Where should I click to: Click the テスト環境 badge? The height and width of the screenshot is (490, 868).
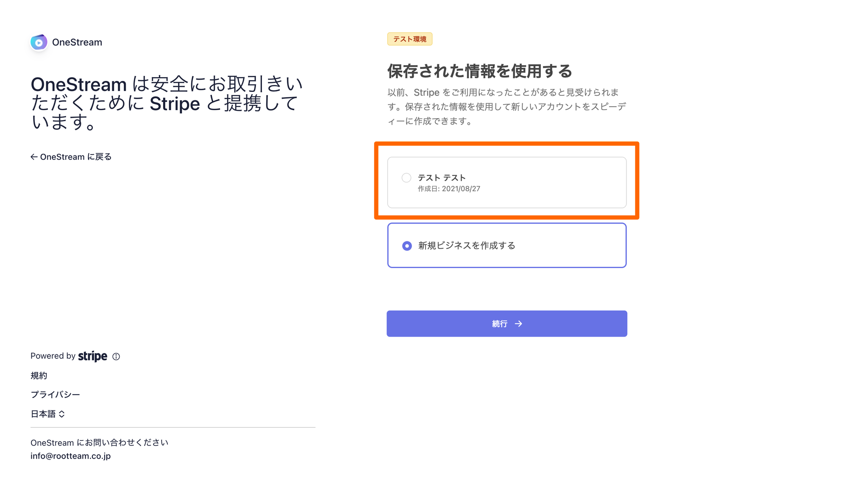pyautogui.click(x=410, y=39)
